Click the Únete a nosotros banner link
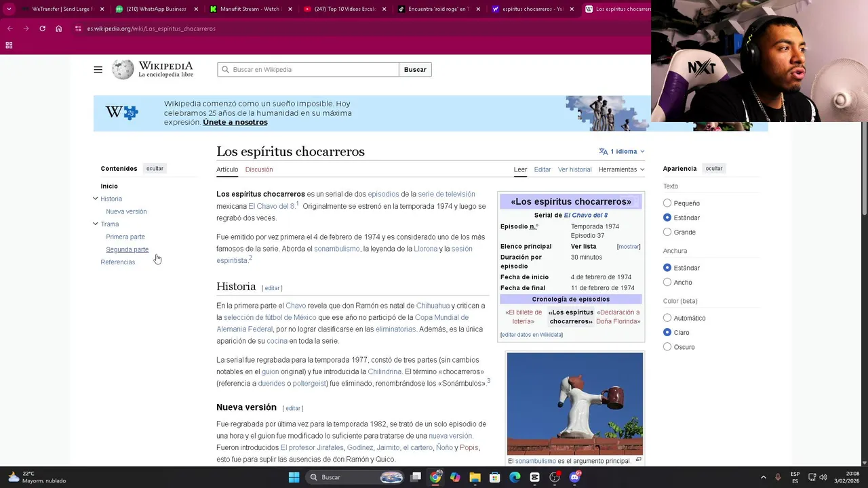The image size is (868, 488). pyautogui.click(x=235, y=122)
